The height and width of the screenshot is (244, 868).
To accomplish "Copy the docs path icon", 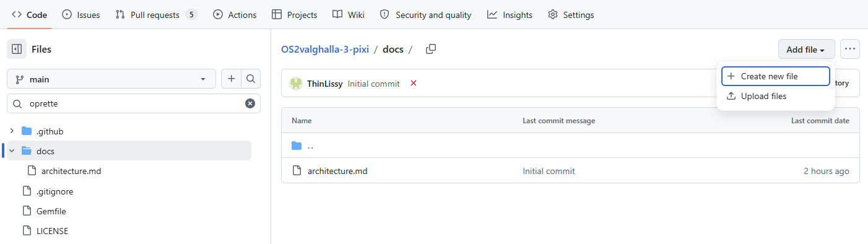I will click(x=431, y=49).
